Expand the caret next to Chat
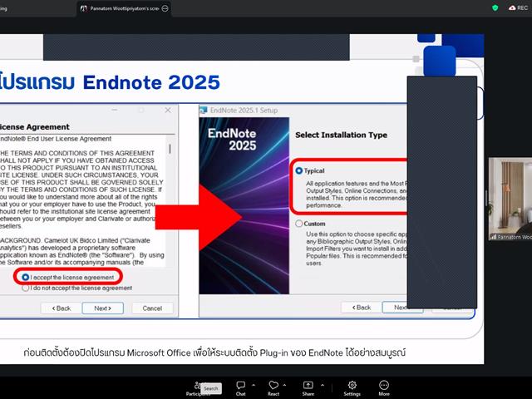This screenshot has width=532, height=399. (254, 385)
